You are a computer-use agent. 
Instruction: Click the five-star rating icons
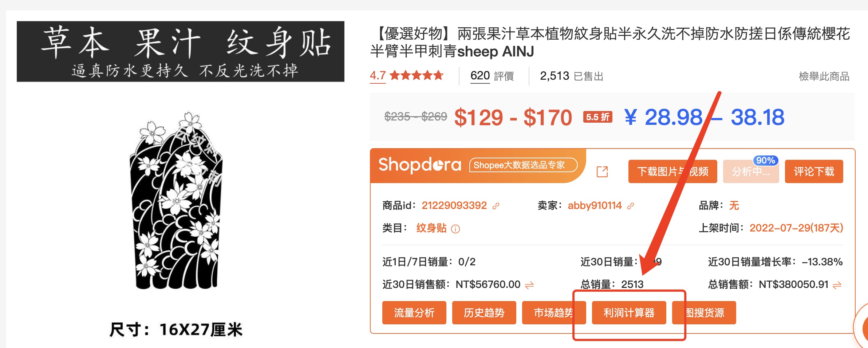tap(417, 75)
